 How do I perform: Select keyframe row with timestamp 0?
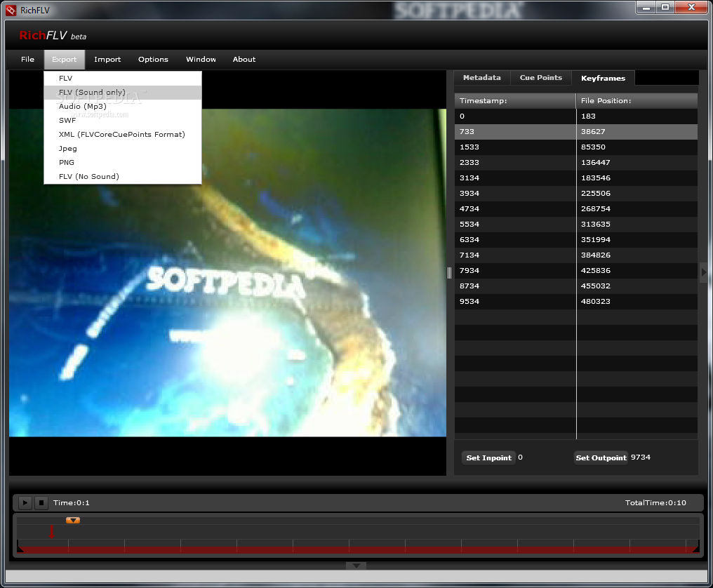(576, 116)
